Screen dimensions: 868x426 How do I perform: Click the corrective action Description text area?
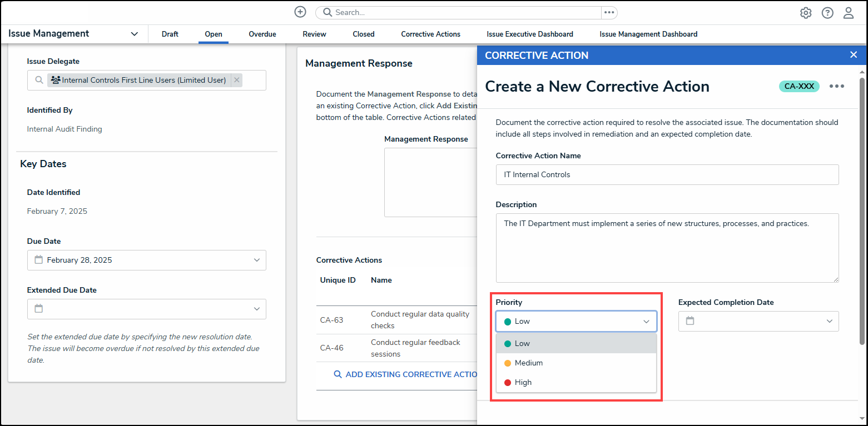(x=667, y=248)
